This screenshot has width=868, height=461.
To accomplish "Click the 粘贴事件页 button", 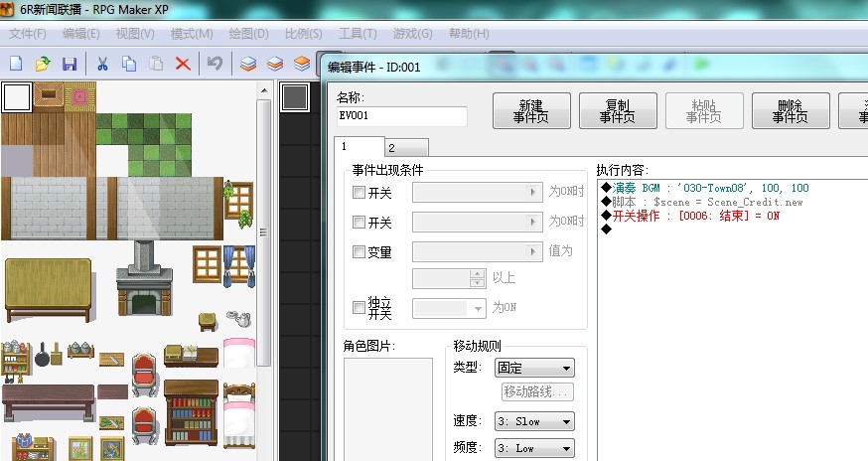I will [x=704, y=111].
